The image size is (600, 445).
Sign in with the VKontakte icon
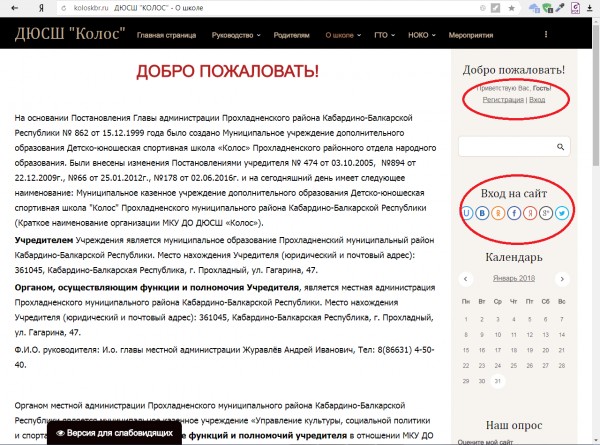point(482,213)
